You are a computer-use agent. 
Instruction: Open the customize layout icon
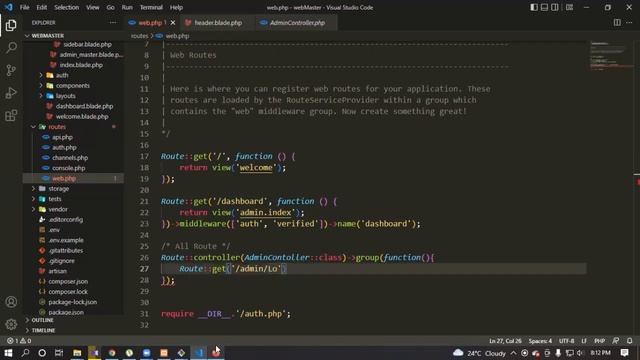tap(569, 7)
